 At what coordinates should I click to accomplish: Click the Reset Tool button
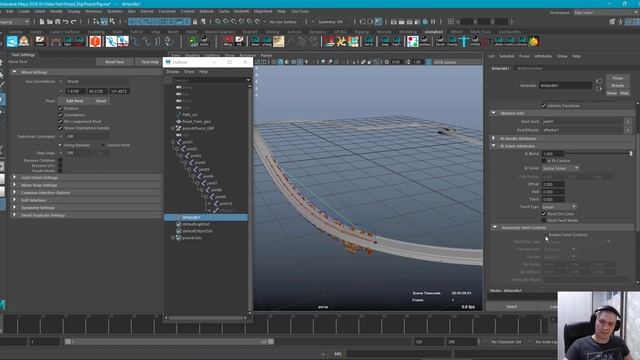[115, 62]
